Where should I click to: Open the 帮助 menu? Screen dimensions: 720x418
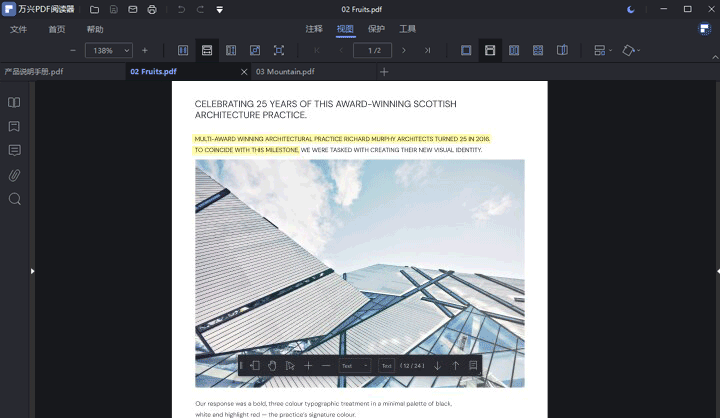click(x=95, y=29)
